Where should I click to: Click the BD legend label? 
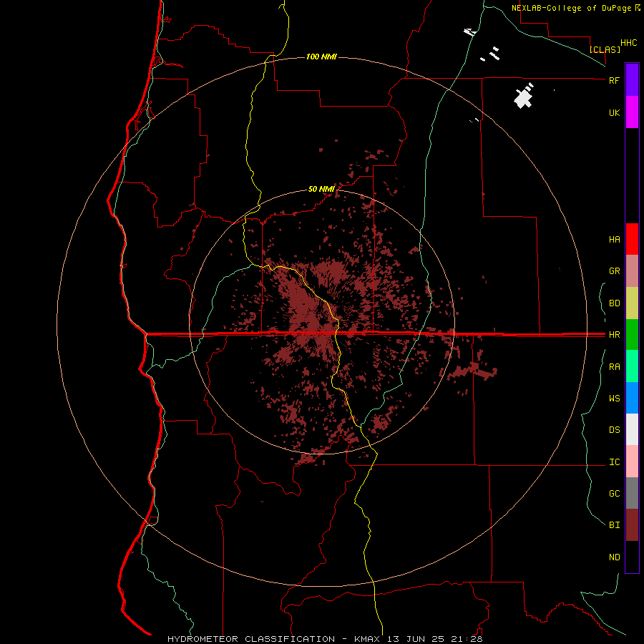[614, 303]
